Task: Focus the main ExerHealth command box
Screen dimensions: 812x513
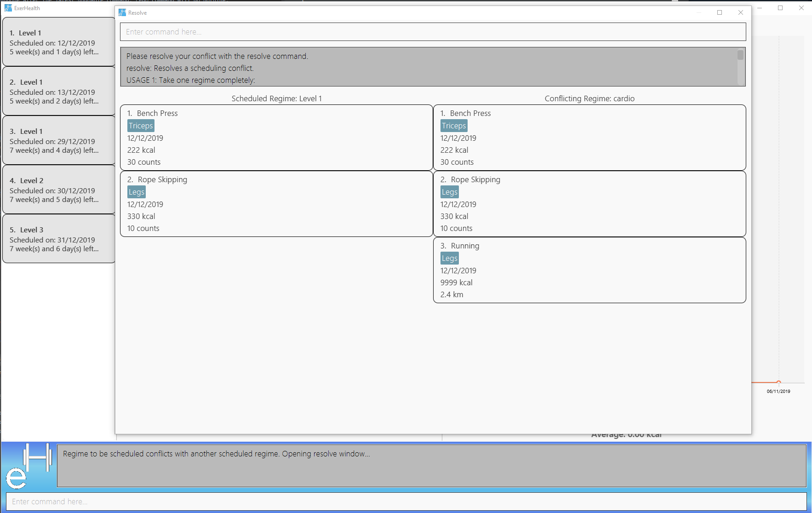Action: coord(406,501)
